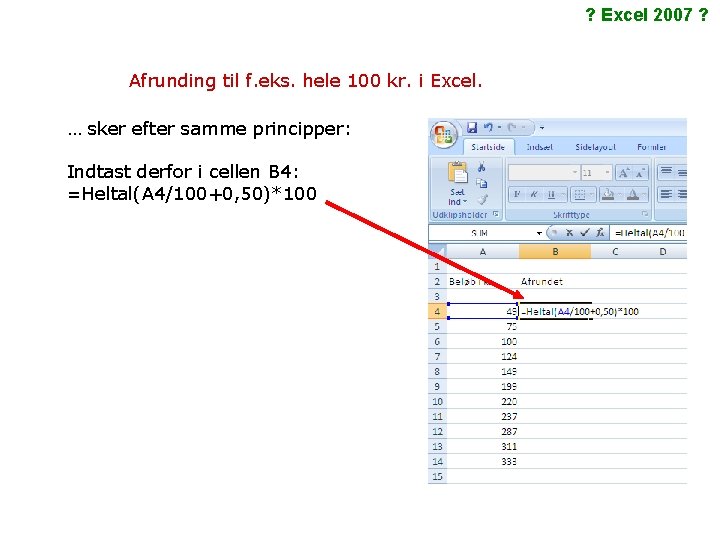
Task: Select column C header
Action: coord(615,252)
